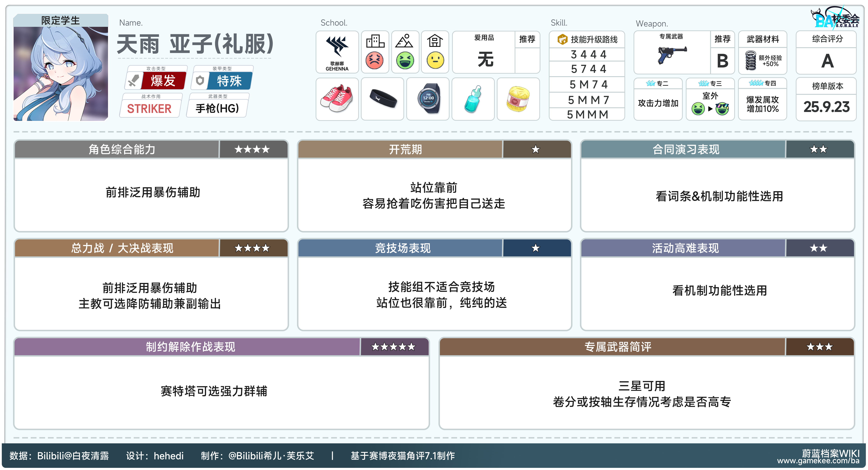Open the www.gamekee.com/ba link
Screen dimensions: 868x470
[818, 461]
